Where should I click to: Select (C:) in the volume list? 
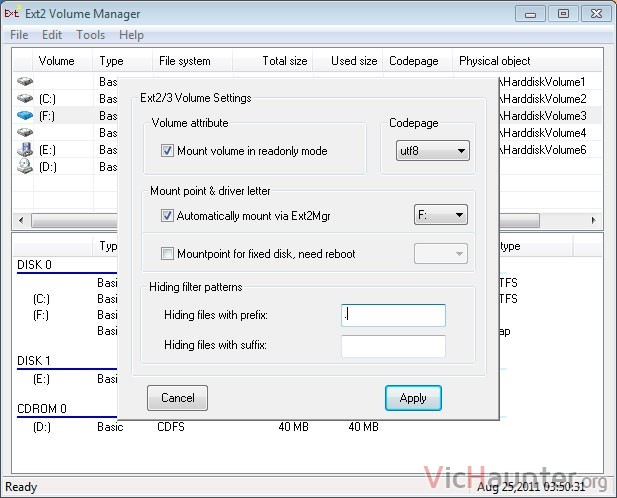click(x=47, y=99)
